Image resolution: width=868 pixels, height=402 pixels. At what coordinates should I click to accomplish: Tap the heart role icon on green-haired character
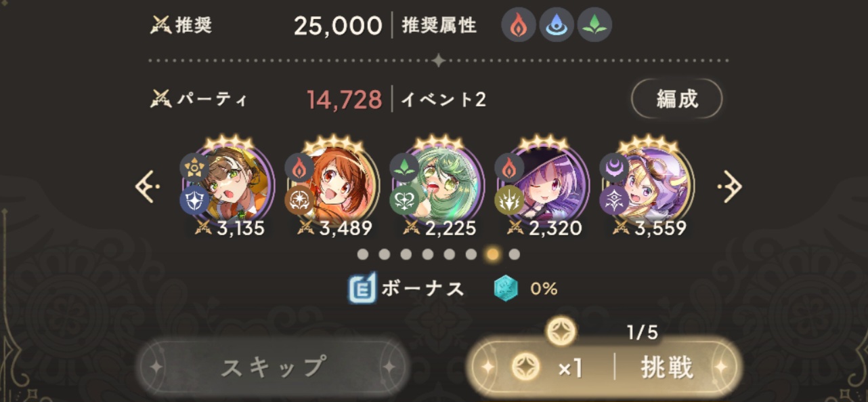(x=404, y=200)
